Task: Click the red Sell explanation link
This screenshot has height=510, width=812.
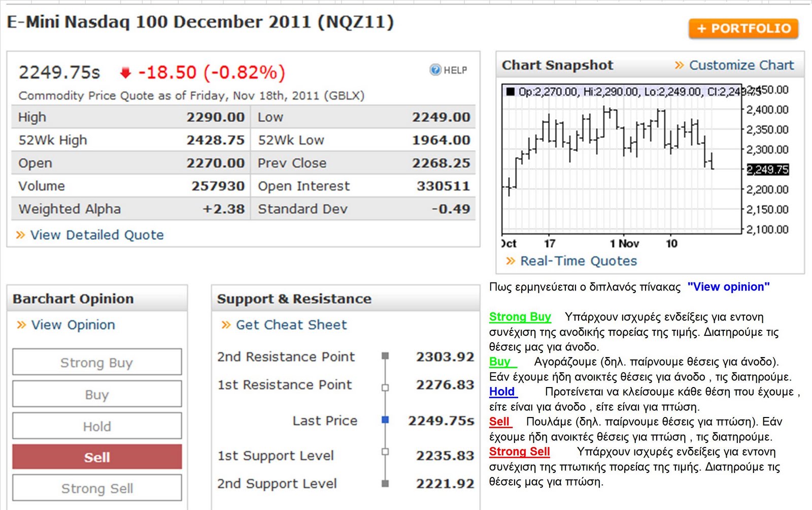Action: 500,422
